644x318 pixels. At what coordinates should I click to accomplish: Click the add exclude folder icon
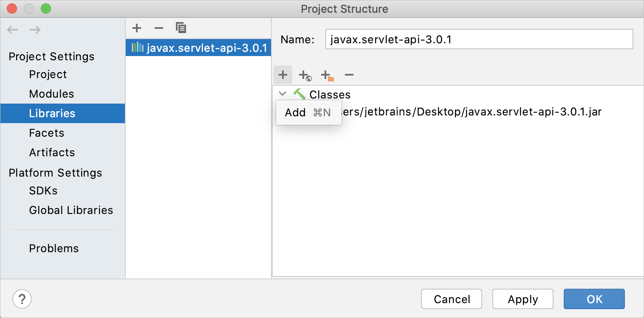point(328,76)
